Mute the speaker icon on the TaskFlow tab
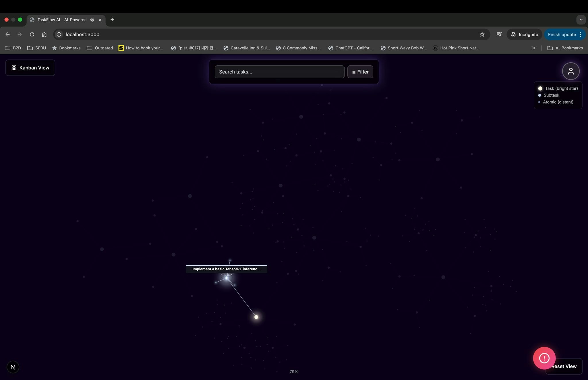Screen dimensions: 588x380 pos(92,20)
